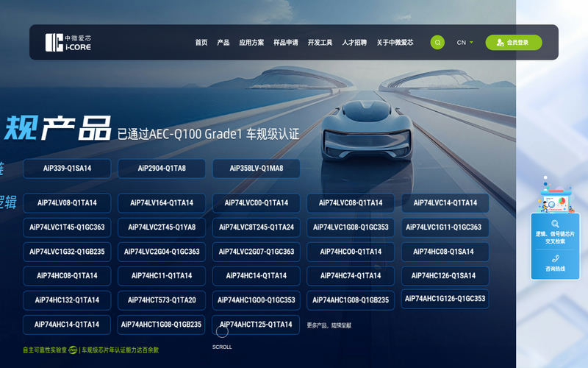Click the 关于中微爱芯 menu entry

click(395, 43)
